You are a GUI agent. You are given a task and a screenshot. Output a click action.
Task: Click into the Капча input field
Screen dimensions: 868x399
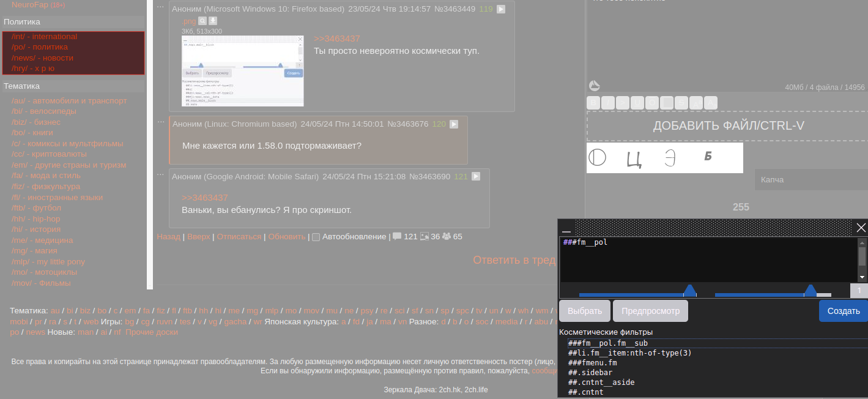click(x=811, y=180)
